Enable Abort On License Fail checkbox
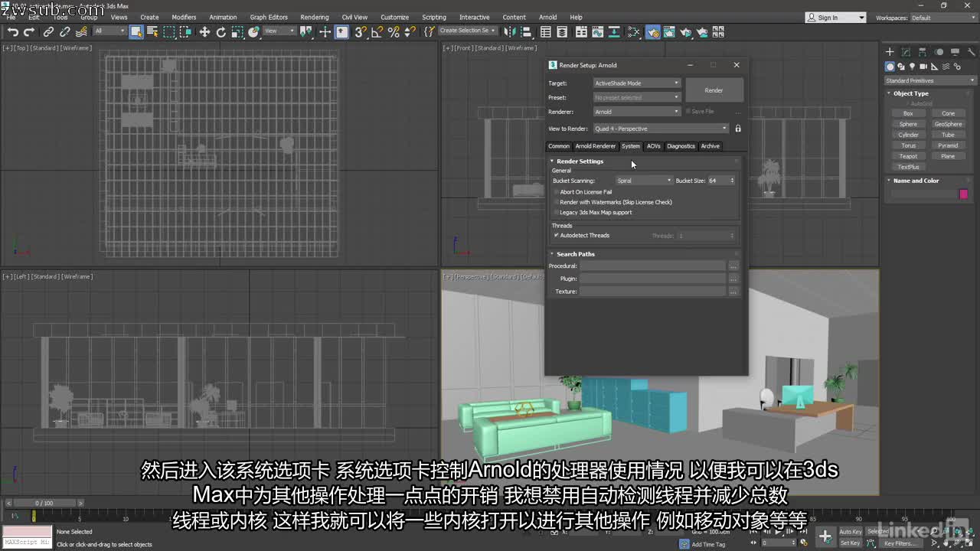Viewport: 980px width, 551px height. [556, 192]
